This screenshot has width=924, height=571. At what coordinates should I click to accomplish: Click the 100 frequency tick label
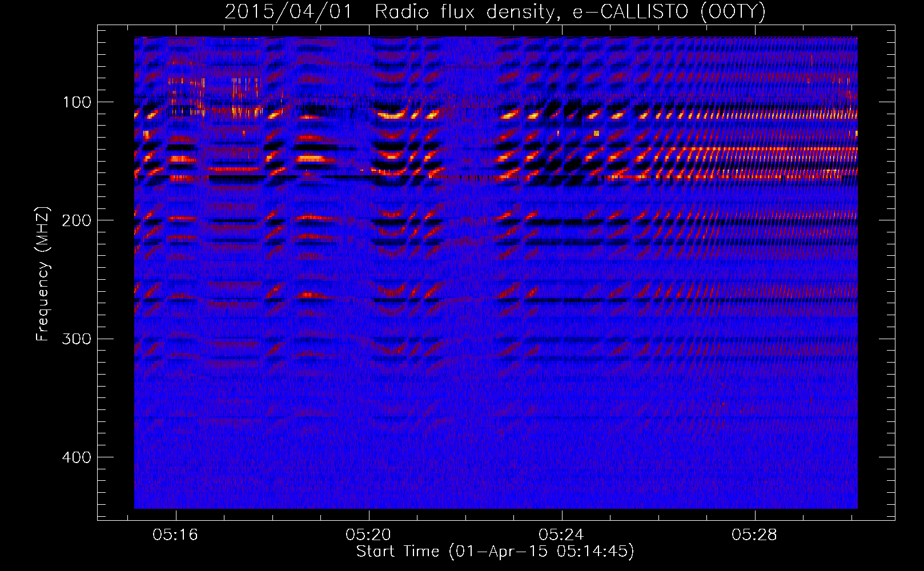point(77,102)
